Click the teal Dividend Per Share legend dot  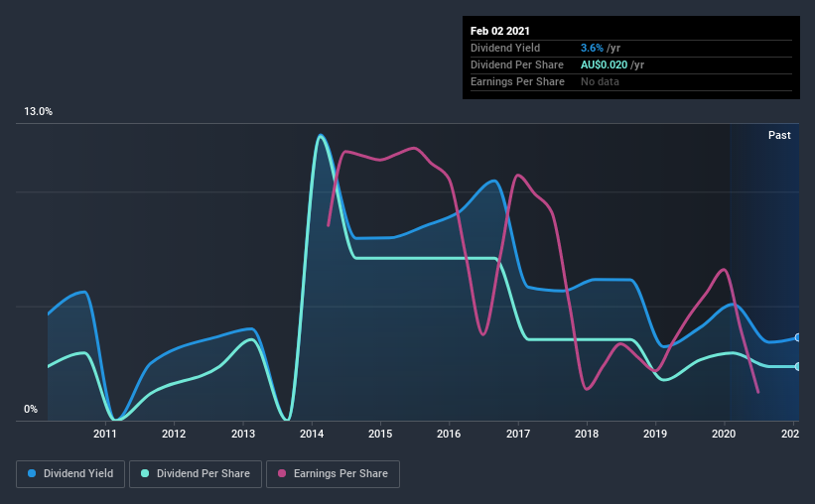(x=145, y=473)
